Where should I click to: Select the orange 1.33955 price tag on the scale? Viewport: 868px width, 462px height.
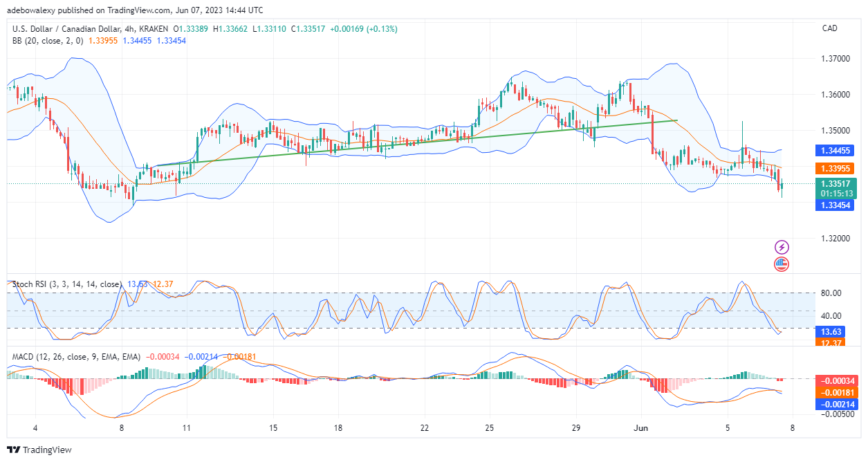click(835, 168)
